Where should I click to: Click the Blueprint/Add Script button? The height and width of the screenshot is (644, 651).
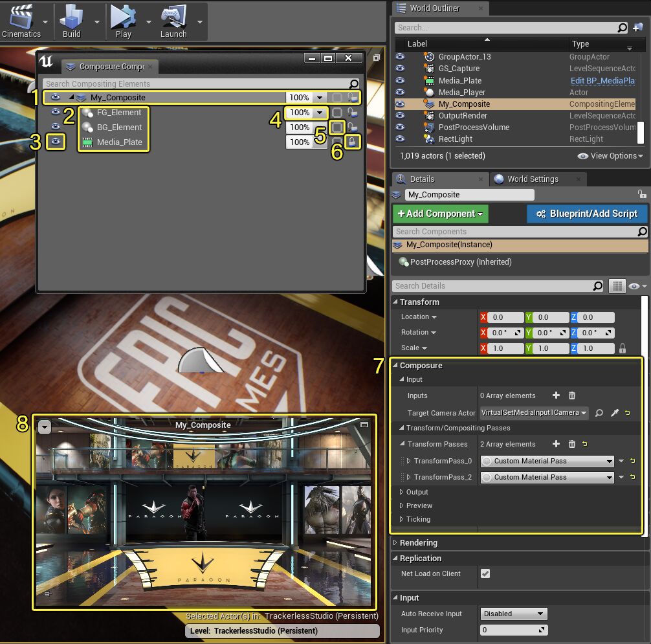587,214
